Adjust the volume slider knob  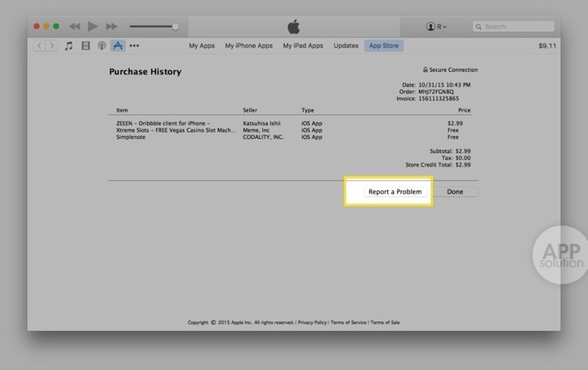coord(175,27)
